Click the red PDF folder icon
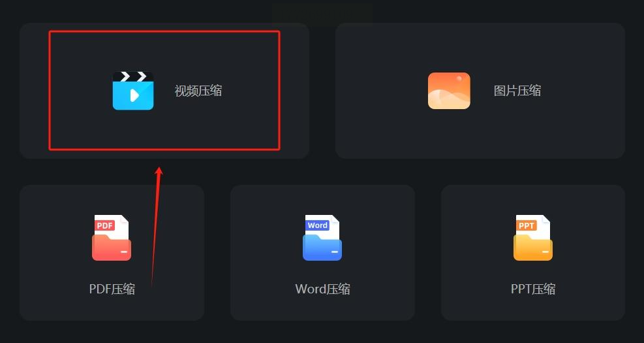 (x=112, y=238)
